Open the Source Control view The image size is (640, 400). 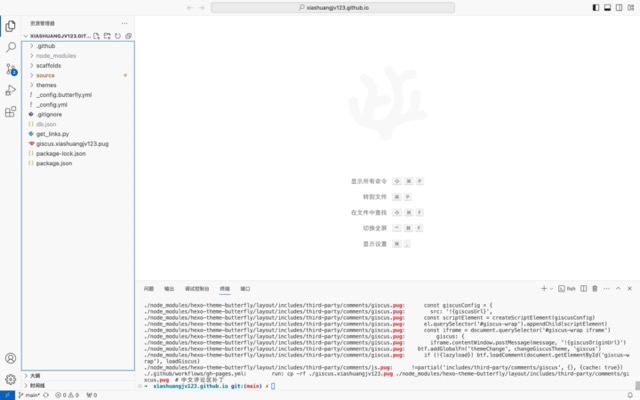pyautogui.click(x=11, y=69)
